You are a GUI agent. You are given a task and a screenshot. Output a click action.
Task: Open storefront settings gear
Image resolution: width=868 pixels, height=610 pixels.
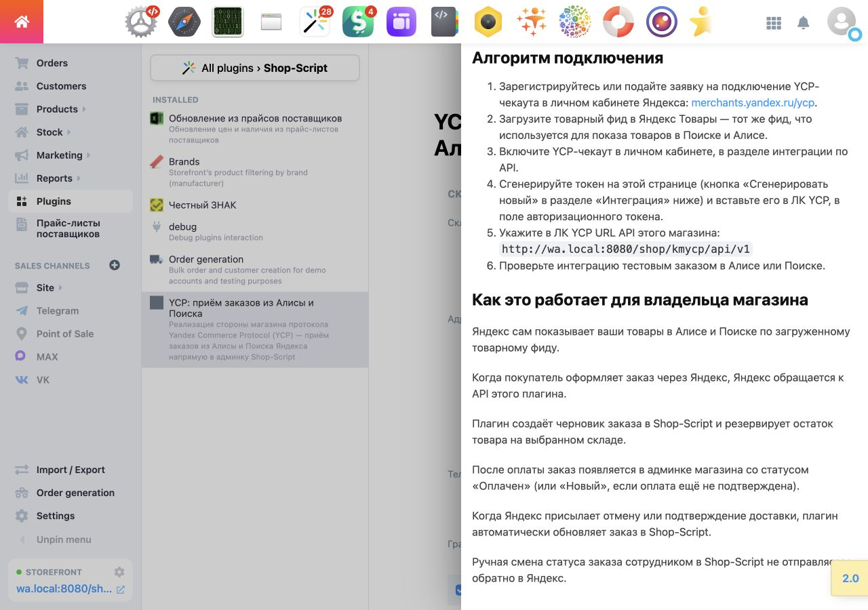click(x=119, y=572)
